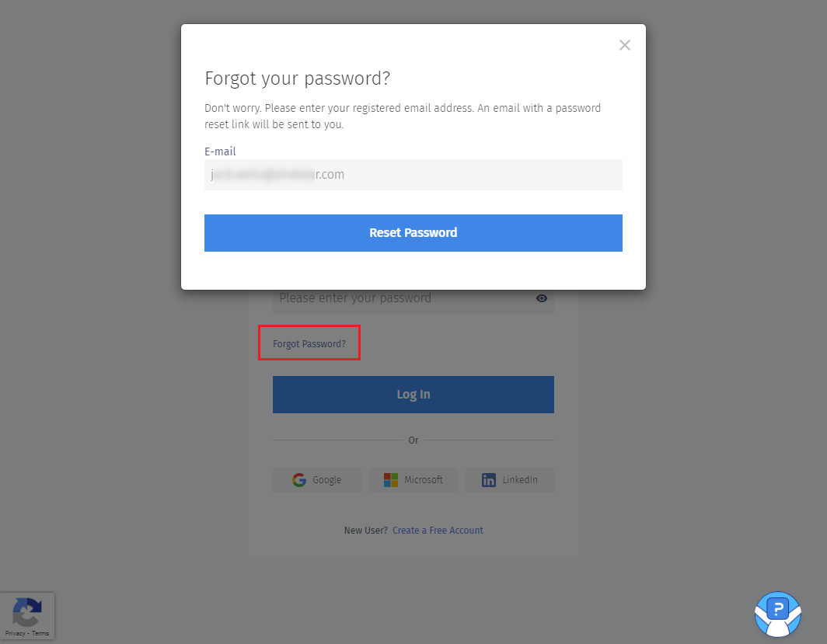Click the Microsoft logo icon
Image resolution: width=827 pixels, height=644 pixels.
tap(391, 480)
